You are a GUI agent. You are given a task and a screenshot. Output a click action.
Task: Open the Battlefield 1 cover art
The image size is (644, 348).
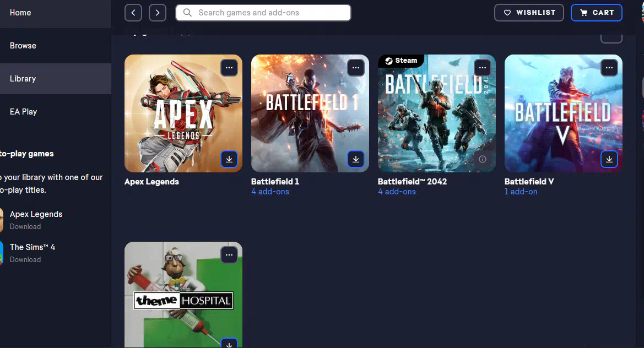click(310, 113)
